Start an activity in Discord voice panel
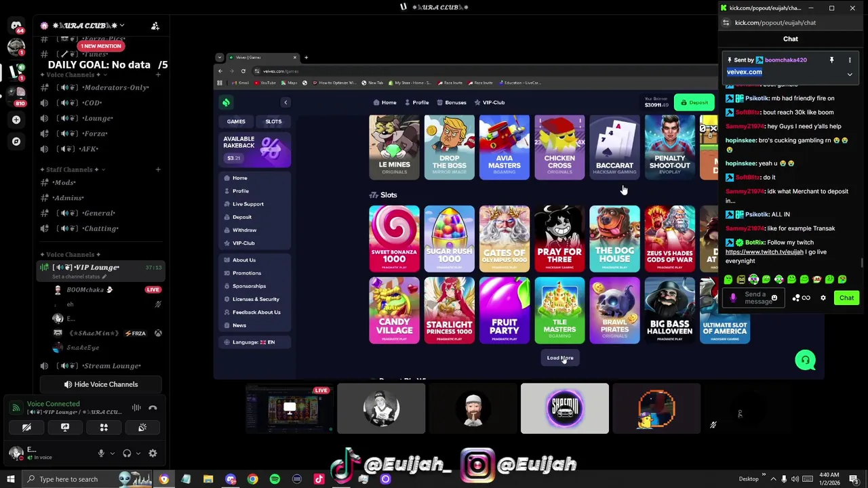Viewport: 868px width, 488px height. click(x=104, y=428)
